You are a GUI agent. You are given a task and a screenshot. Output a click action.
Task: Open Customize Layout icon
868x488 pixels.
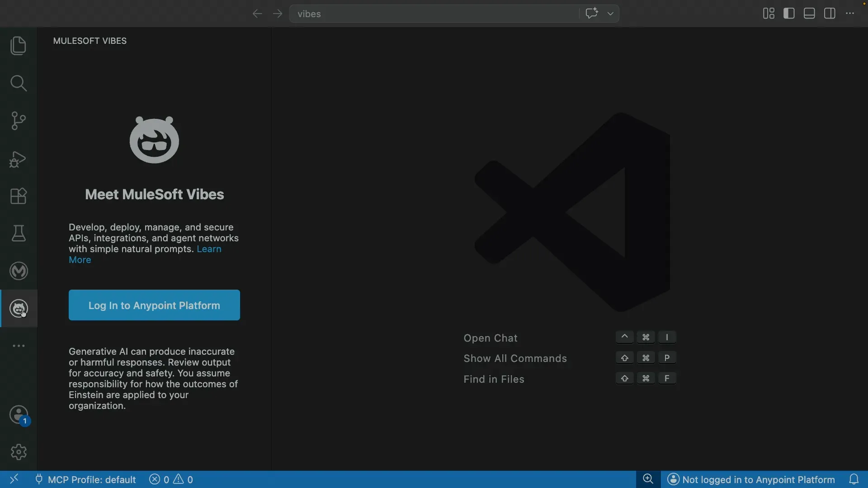tap(769, 14)
